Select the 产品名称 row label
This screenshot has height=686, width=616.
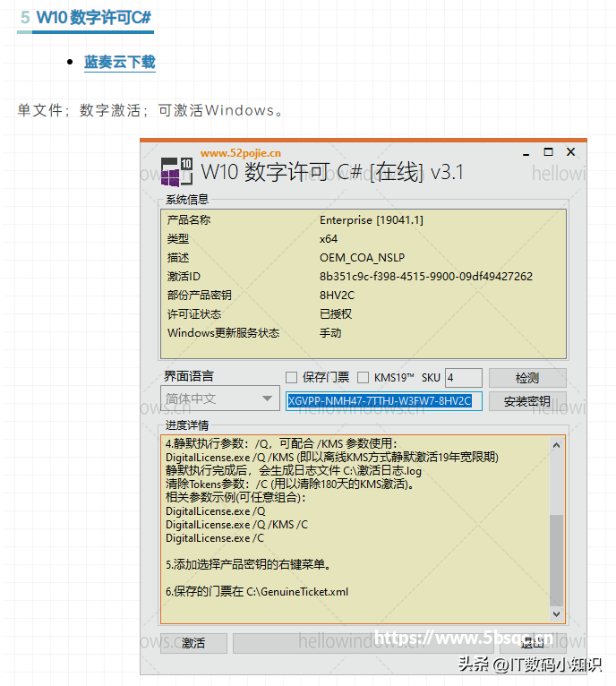[189, 219]
